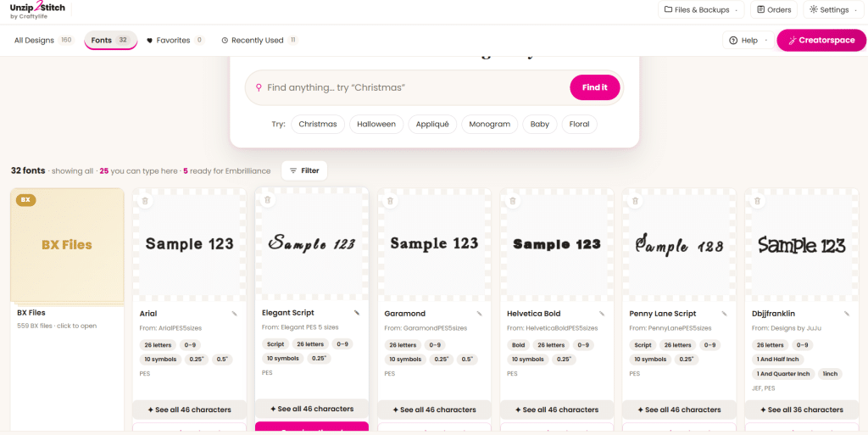This screenshot has height=435, width=868.
Task: See all 46 characters for Arial
Action: pos(189,410)
